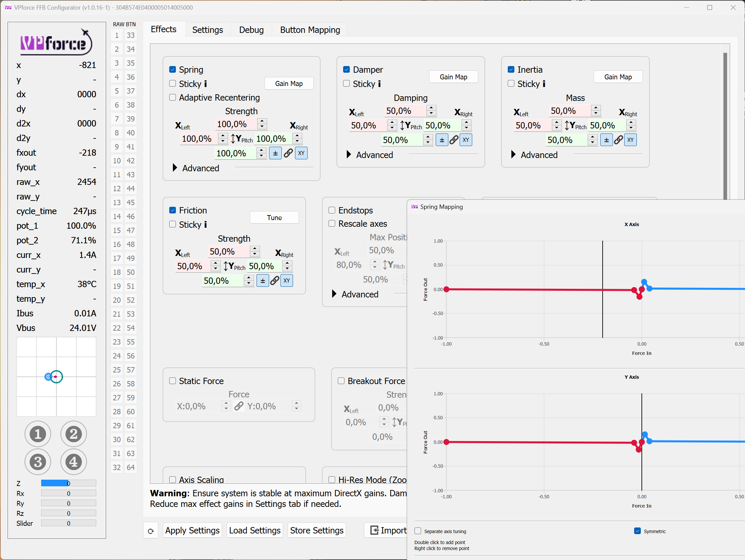Click refresh icon beside Apply Settings
The height and width of the screenshot is (560, 745).
151,531
